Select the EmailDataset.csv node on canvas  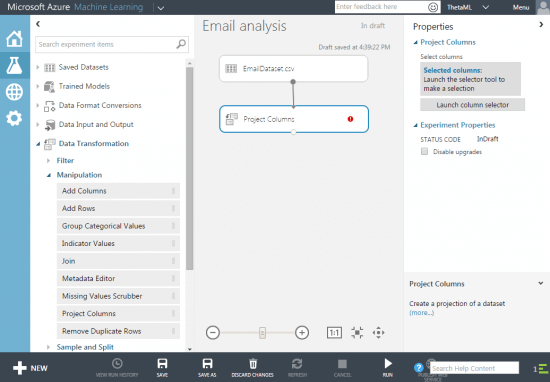coord(294,68)
